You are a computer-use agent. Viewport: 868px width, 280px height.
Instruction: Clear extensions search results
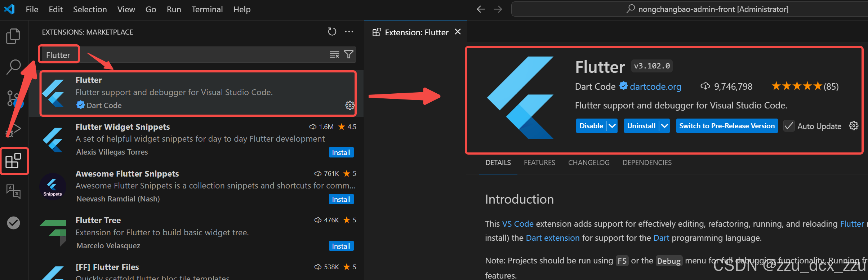click(x=334, y=54)
